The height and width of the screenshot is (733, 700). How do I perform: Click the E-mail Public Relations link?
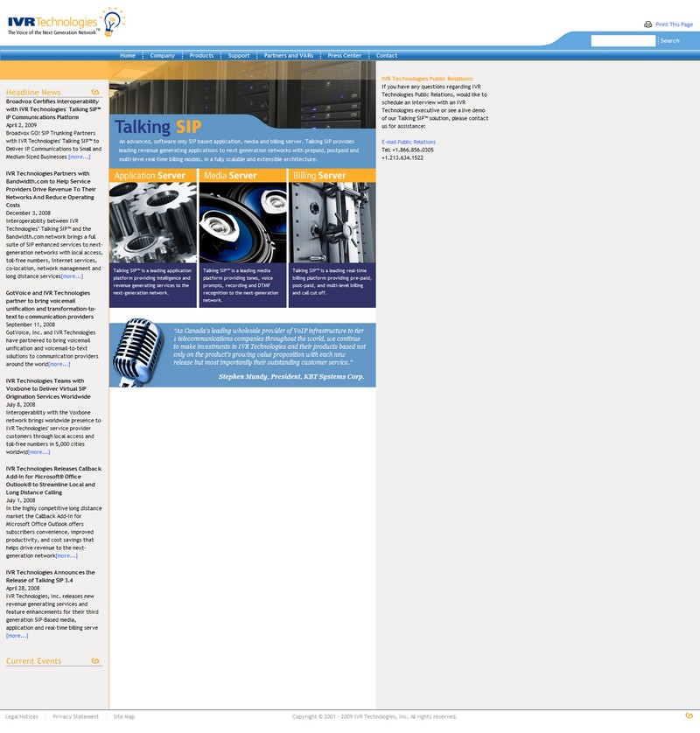(409, 142)
